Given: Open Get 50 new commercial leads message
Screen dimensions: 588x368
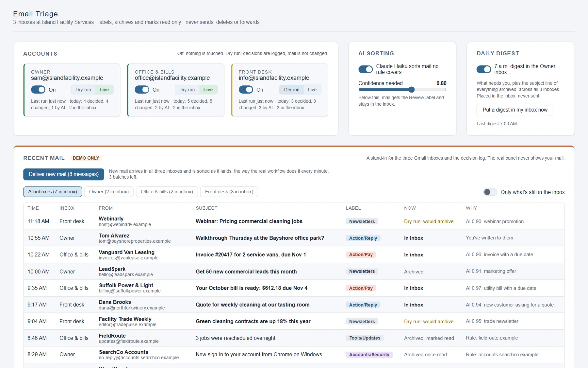Looking at the screenshot, I should tap(246, 272).
